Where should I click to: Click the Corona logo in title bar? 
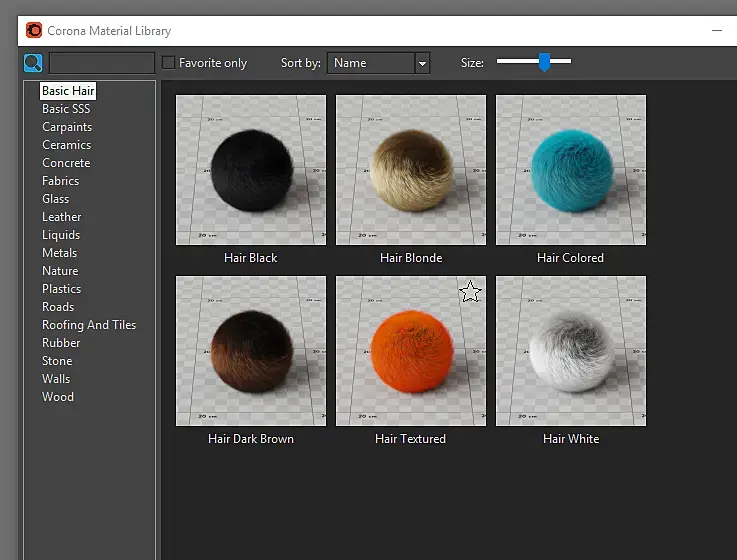click(x=34, y=31)
